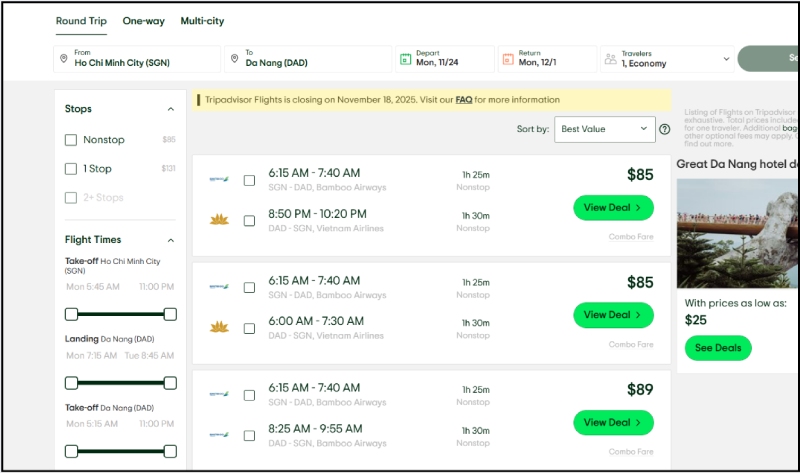Click the To Da Nang (DAD) field

tap(308, 59)
